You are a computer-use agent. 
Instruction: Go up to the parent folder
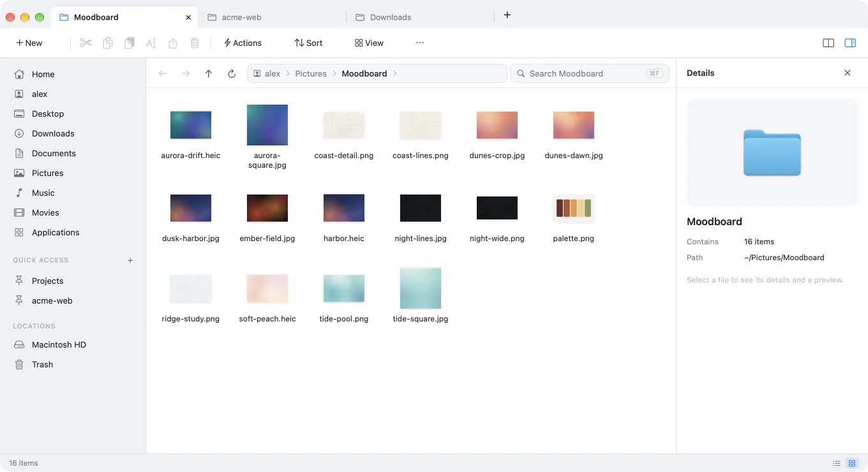[x=209, y=73]
